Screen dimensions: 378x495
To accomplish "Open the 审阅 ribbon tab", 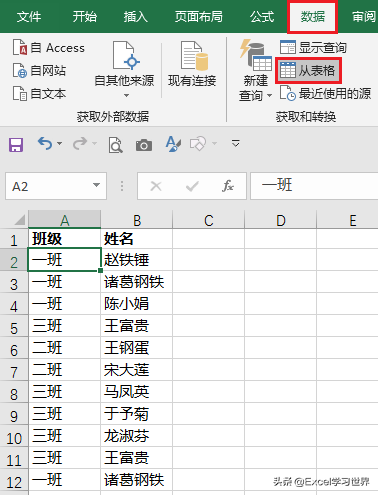I will click(x=364, y=16).
